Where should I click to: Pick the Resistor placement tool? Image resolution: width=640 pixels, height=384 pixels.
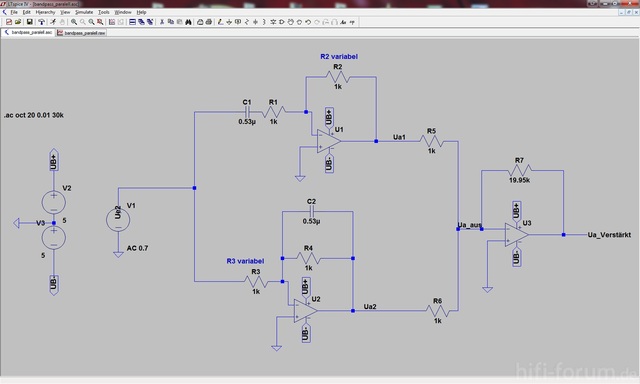pos(247,22)
